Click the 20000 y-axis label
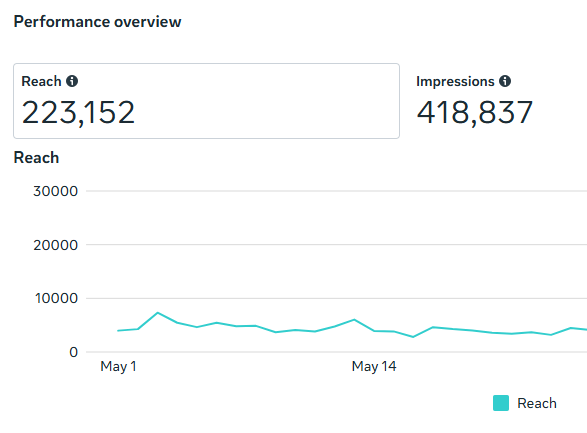 click(55, 245)
